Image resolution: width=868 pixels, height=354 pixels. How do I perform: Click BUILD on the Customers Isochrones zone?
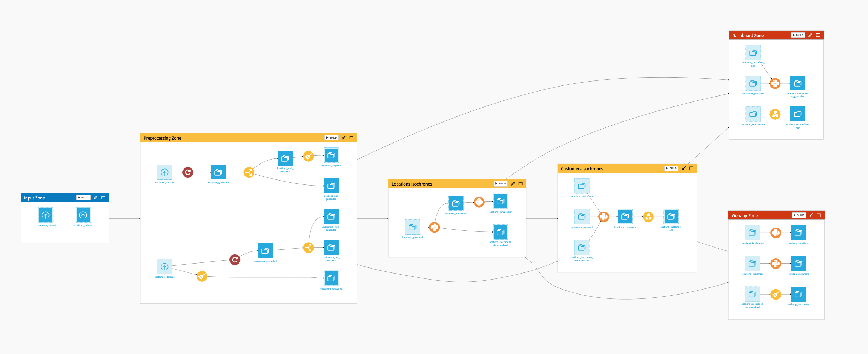point(671,168)
